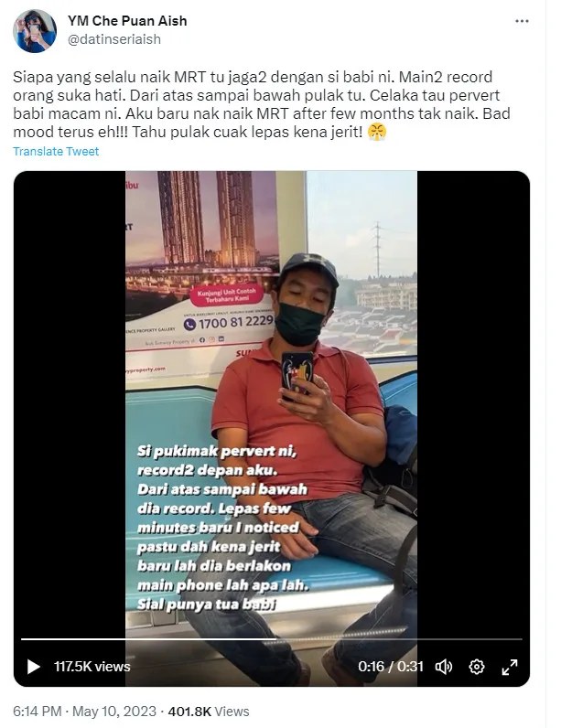Click Translate Tweet link

click(56, 151)
